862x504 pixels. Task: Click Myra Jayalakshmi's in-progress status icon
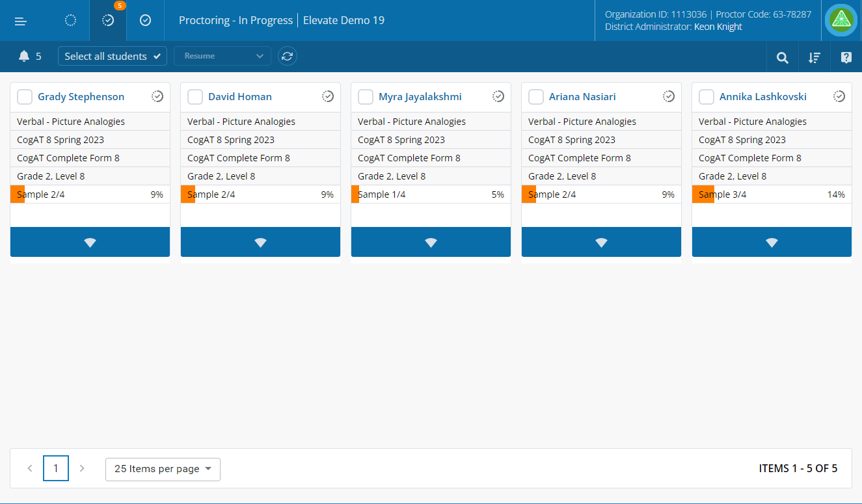click(498, 96)
